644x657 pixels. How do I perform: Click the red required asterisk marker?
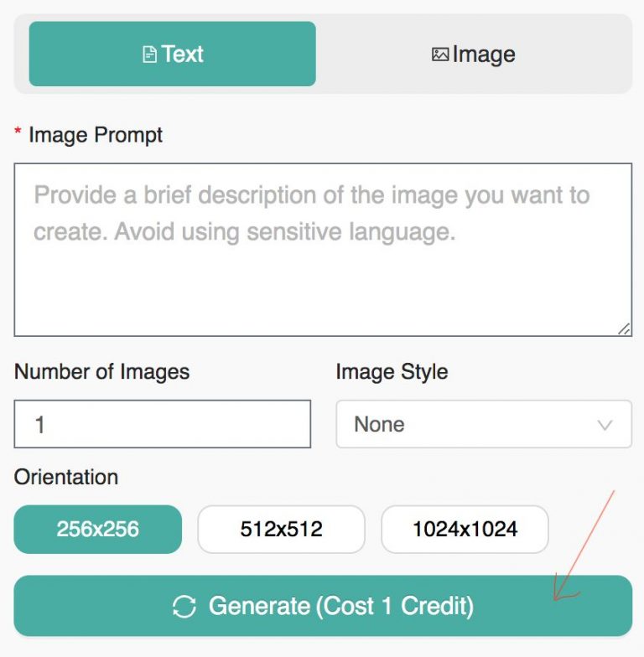point(18,131)
